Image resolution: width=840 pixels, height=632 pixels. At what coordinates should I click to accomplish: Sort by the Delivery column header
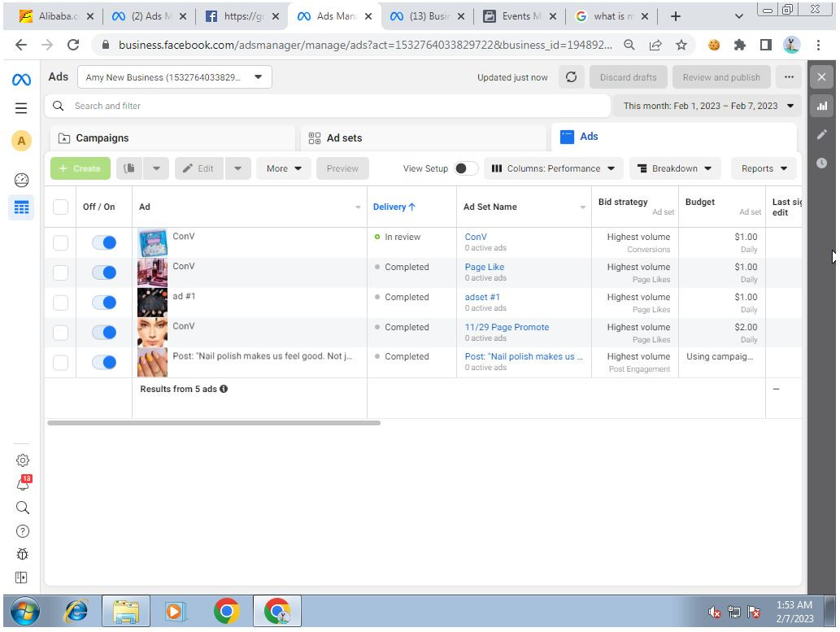(394, 207)
